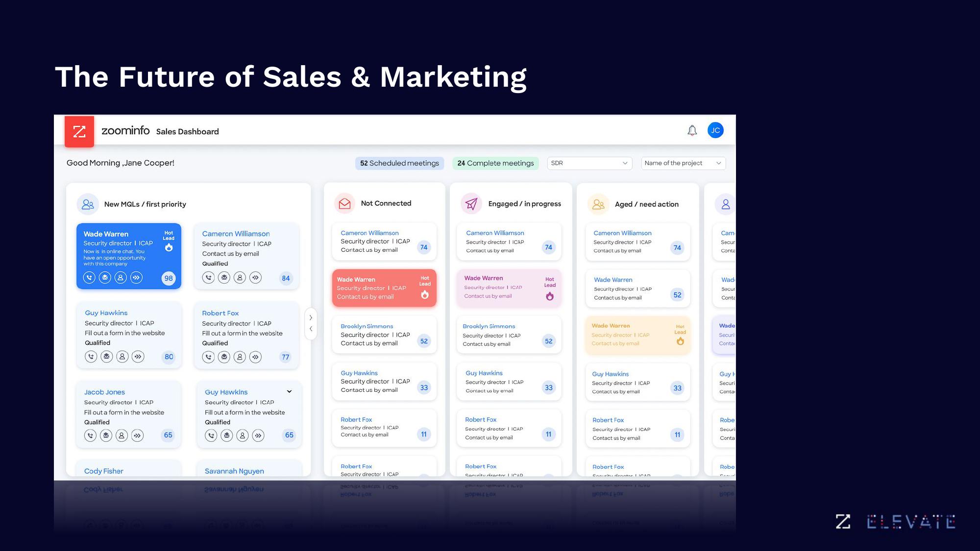
Task: Expand Guy Hawkins card chevron arrow
Action: pos(289,391)
